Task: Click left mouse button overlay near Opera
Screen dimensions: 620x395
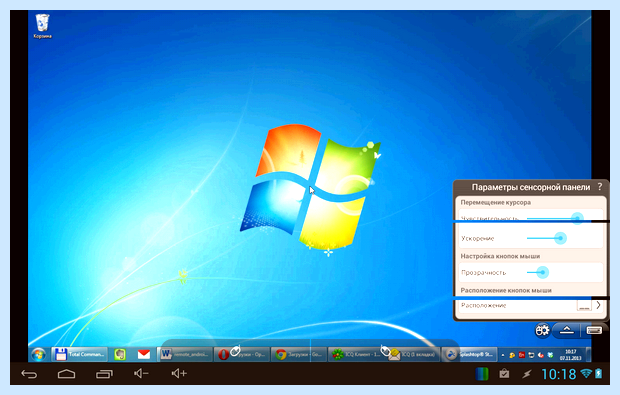Action: [x=235, y=350]
